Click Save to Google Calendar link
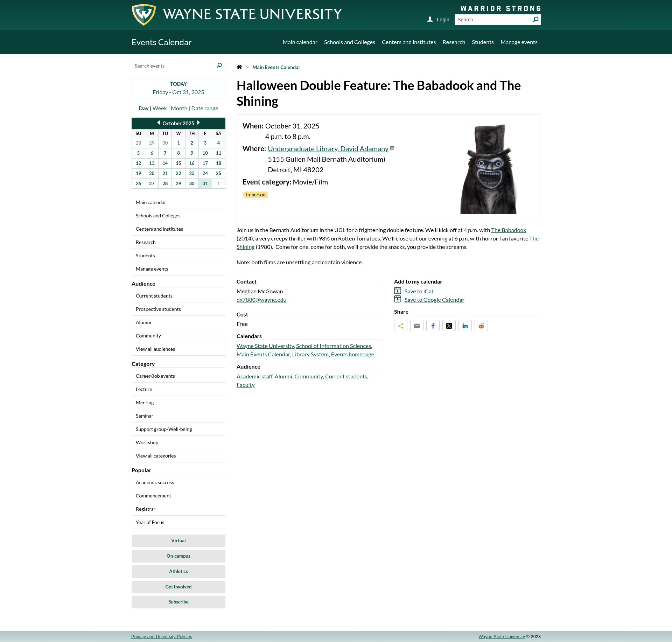 [434, 300]
